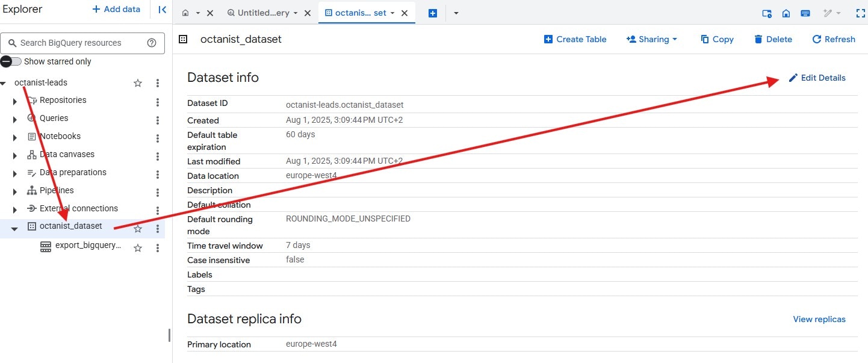Click Create Table
The image size is (868, 363).
tap(575, 39)
